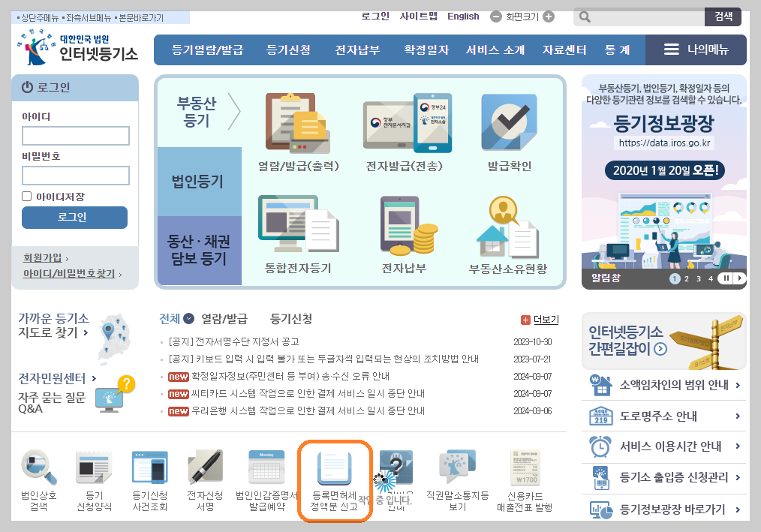
Task: Select 부동산 등기 tab
Action: [x=200, y=112]
